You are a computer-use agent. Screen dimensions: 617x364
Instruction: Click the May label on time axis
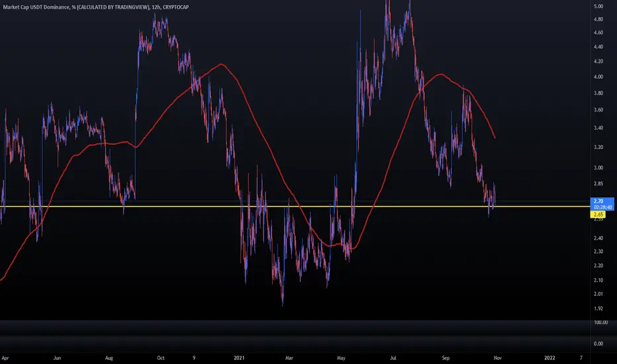341,358
